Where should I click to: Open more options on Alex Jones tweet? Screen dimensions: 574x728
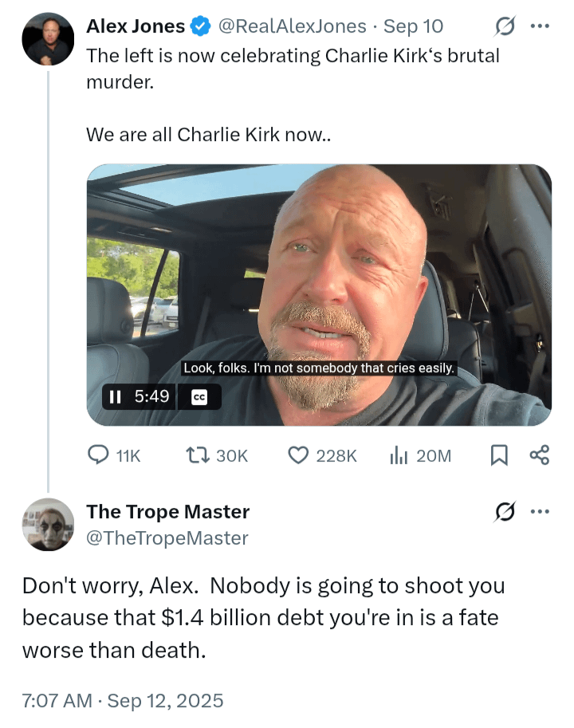[541, 26]
